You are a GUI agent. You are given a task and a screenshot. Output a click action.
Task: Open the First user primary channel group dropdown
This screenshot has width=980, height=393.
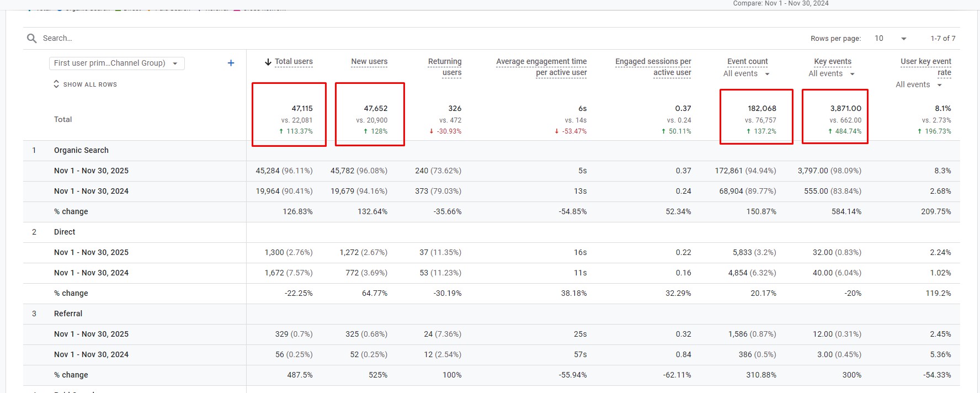point(116,63)
